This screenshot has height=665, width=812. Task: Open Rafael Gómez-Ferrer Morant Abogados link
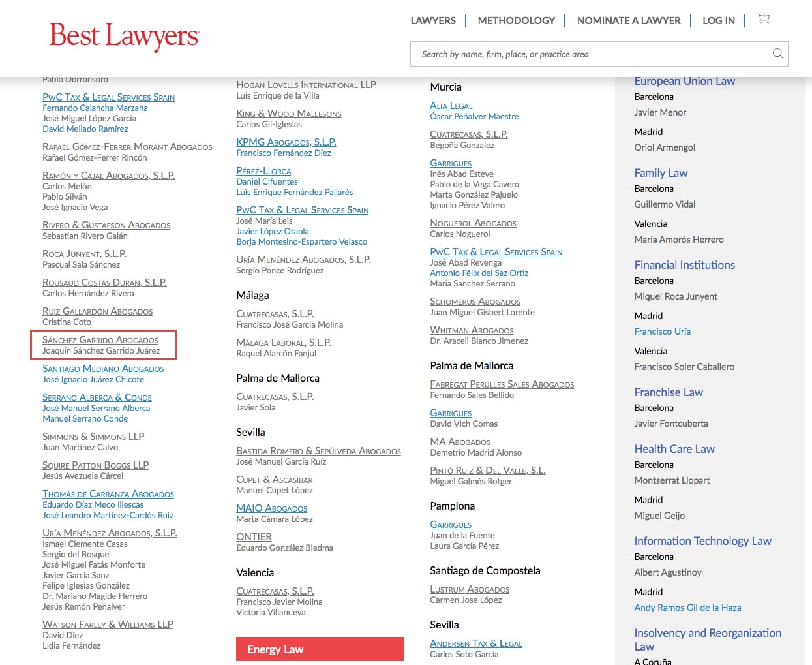click(127, 147)
